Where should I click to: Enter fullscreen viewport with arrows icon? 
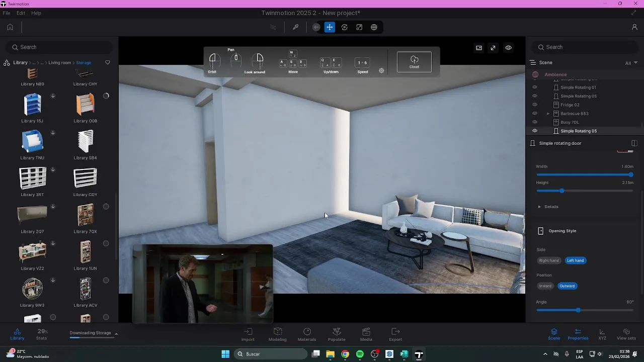coord(493,48)
